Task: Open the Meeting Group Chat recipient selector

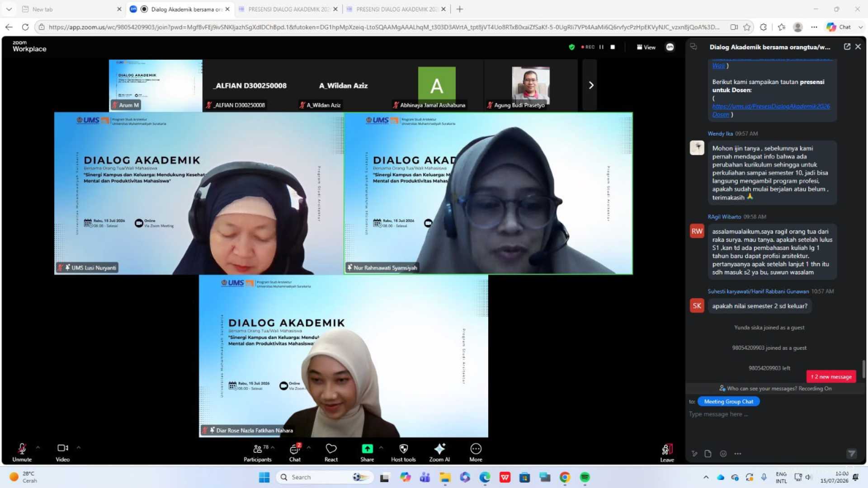Action: [728, 401]
